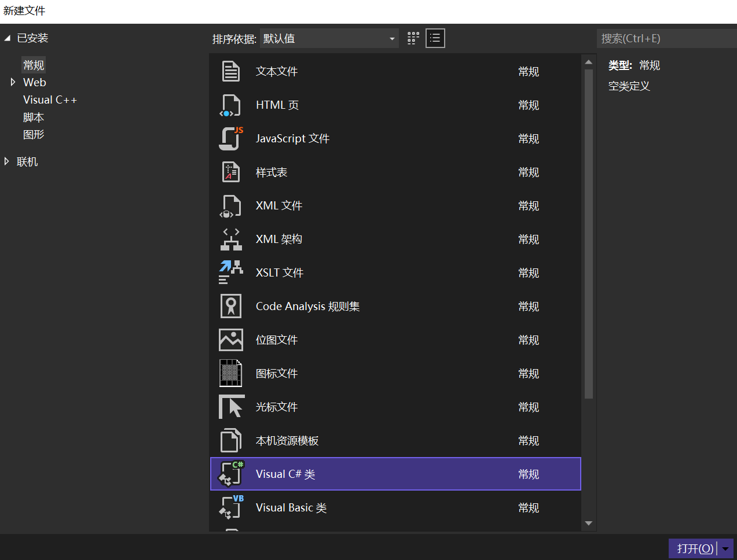The image size is (737, 560).
Task: Open the 排序依据 sort dropdown
Action: pyautogui.click(x=329, y=39)
